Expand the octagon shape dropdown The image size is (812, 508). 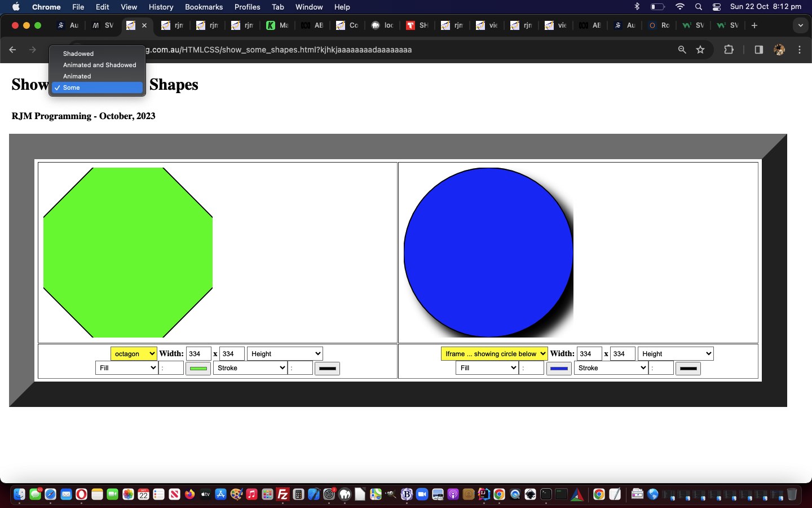coord(134,354)
